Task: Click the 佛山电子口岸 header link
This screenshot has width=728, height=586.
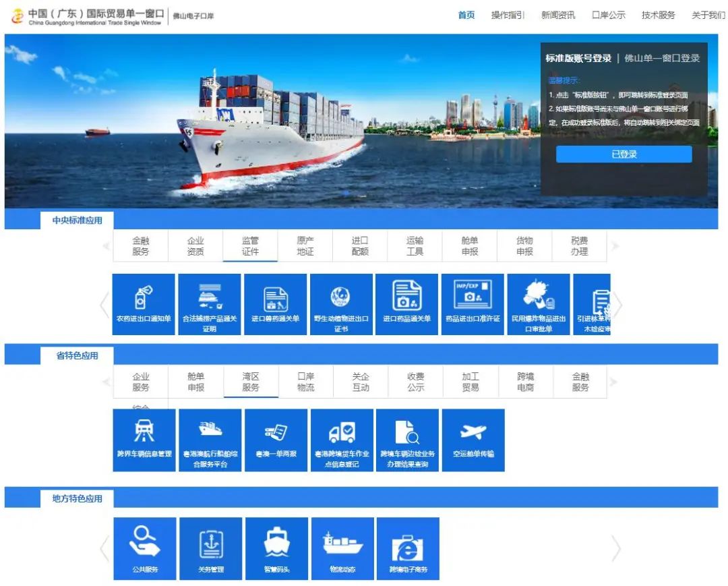Action: [x=193, y=16]
